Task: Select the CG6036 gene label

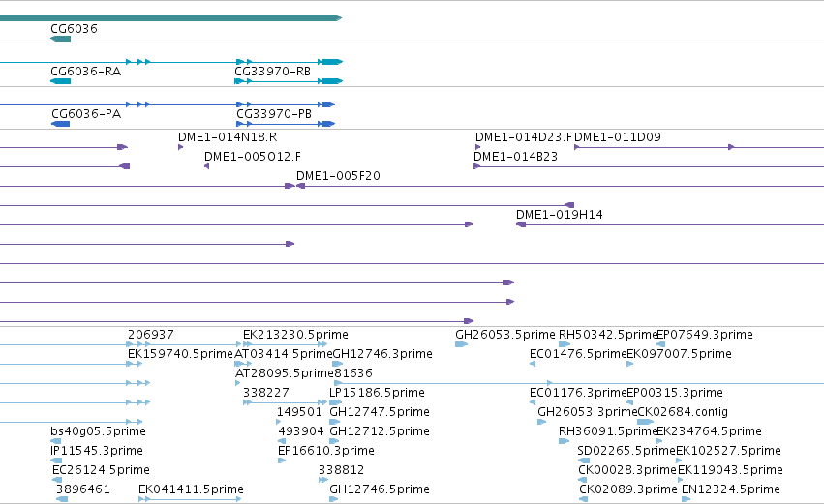Action: tap(75, 28)
